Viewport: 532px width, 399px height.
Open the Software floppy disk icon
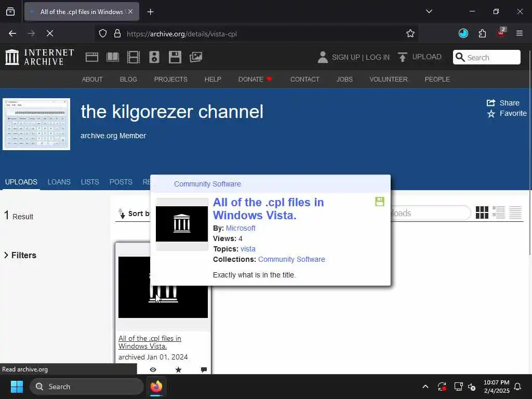175,57
